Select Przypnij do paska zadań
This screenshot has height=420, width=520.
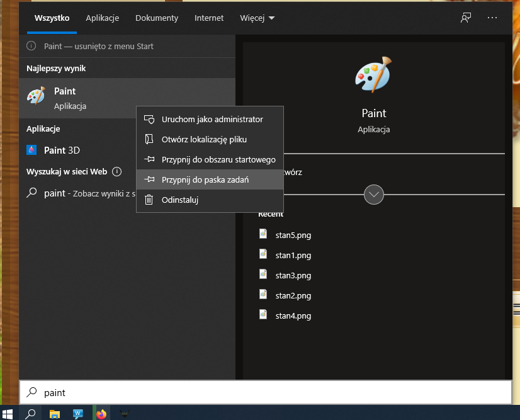point(210,180)
